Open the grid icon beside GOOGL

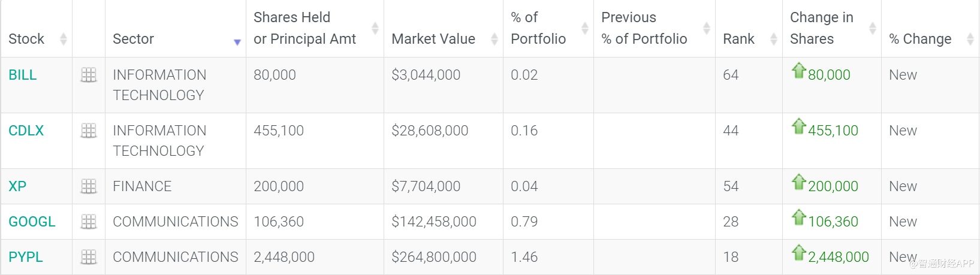89,222
